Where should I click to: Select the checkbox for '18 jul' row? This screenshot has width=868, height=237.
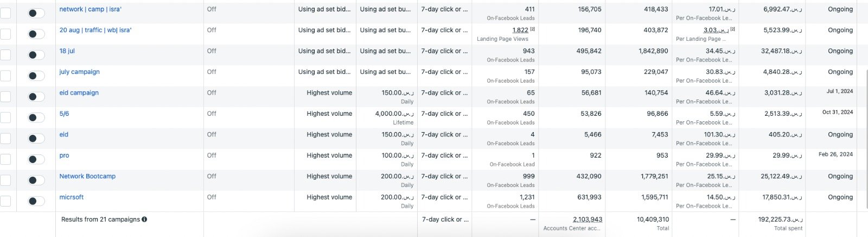(5, 55)
